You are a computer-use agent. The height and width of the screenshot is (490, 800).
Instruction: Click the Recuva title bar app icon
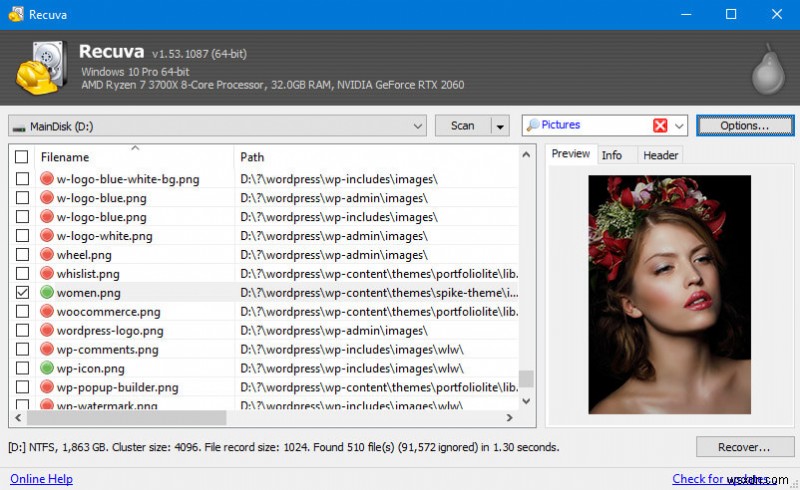pyautogui.click(x=16, y=14)
